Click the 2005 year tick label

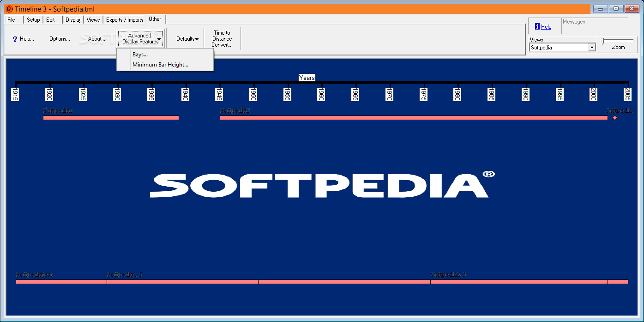point(627,94)
